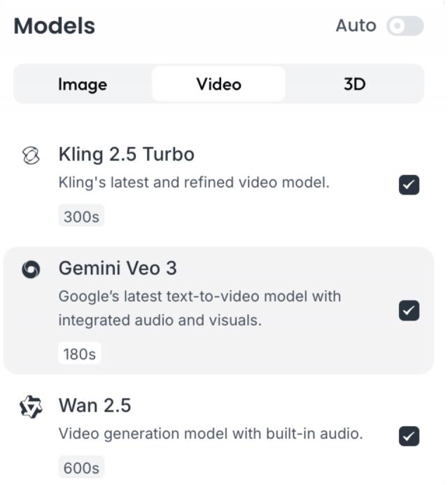Click the Auto label text

[356, 26]
